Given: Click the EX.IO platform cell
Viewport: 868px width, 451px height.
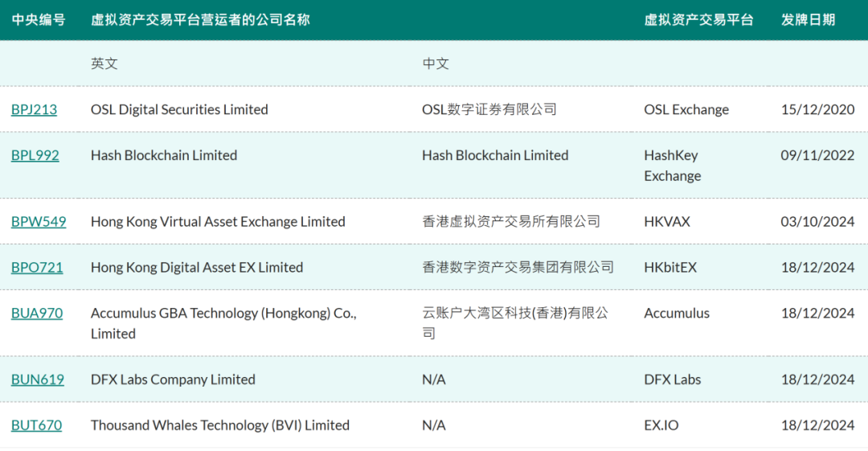Looking at the screenshot, I should (661, 425).
